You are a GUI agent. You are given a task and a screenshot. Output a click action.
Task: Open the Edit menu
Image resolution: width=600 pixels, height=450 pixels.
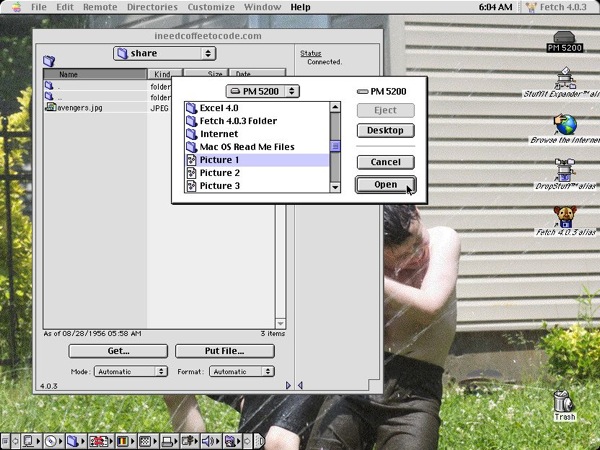coord(65,7)
